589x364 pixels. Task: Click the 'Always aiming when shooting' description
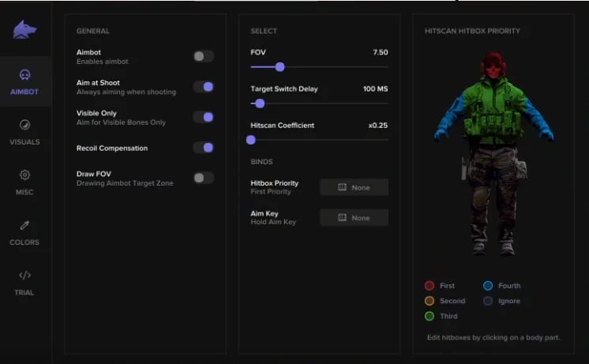(126, 92)
